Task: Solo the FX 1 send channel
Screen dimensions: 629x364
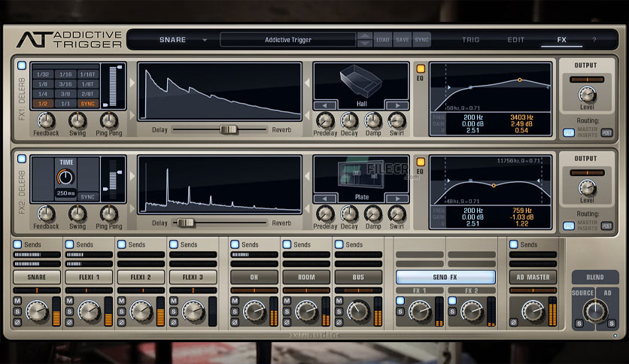Action: pyautogui.click(x=400, y=311)
